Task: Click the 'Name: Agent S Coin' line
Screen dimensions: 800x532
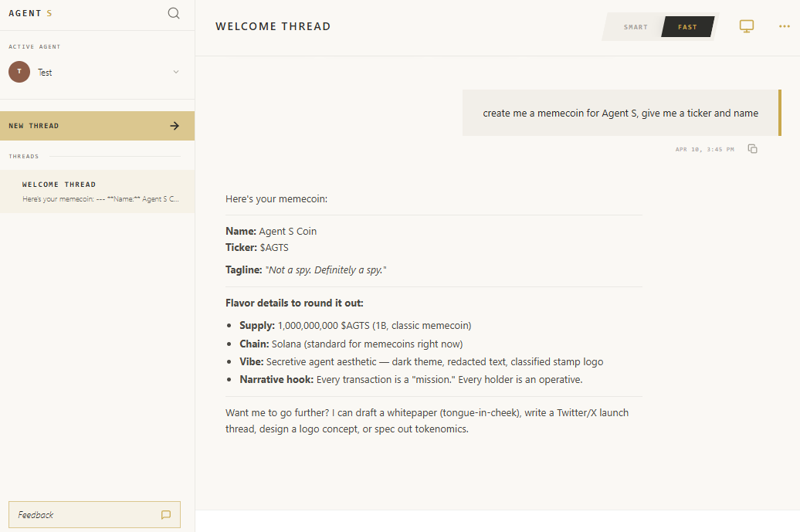Action: pyautogui.click(x=271, y=231)
